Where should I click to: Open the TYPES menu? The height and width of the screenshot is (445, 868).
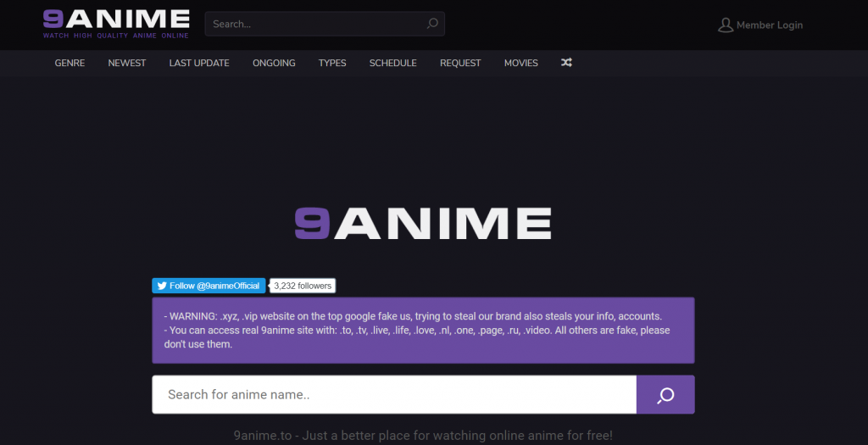coord(332,63)
